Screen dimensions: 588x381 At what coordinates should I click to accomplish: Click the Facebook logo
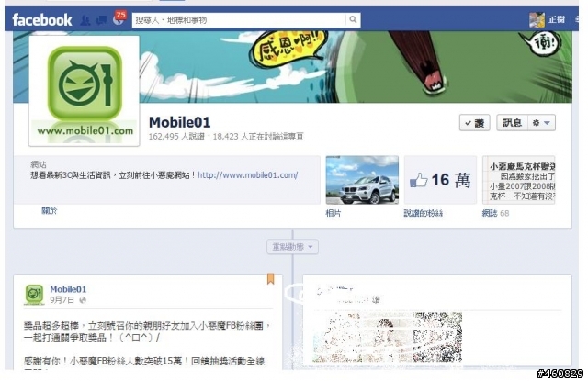[x=42, y=19]
